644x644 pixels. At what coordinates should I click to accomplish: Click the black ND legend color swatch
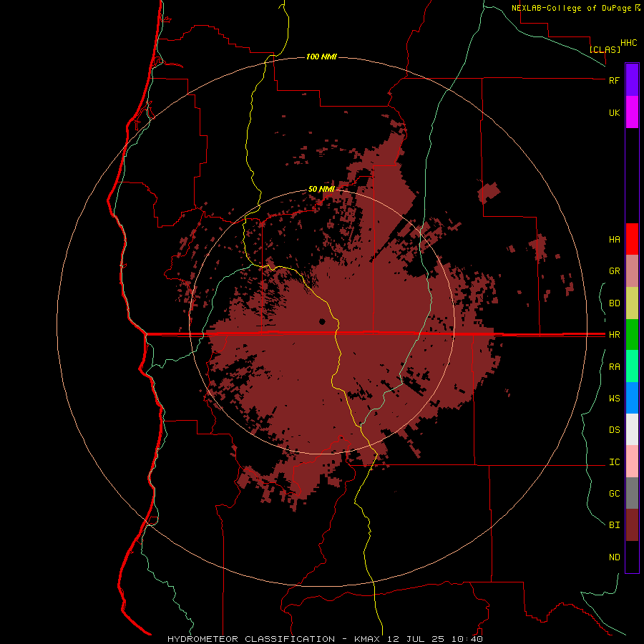coord(632,557)
